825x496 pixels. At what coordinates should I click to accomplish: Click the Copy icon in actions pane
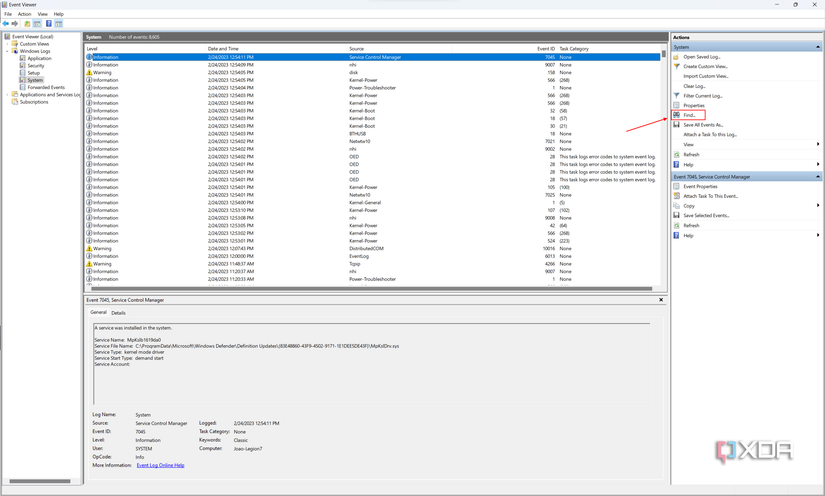coord(677,206)
